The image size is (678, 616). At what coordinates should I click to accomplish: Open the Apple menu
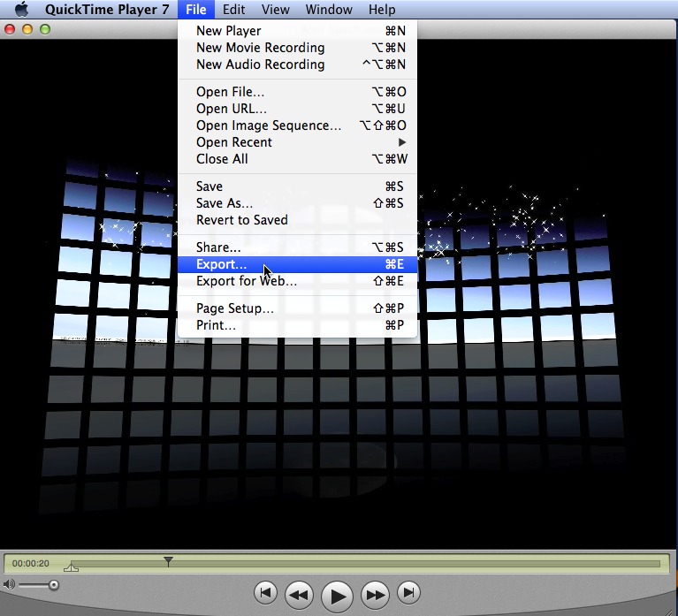tap(21, 9)
